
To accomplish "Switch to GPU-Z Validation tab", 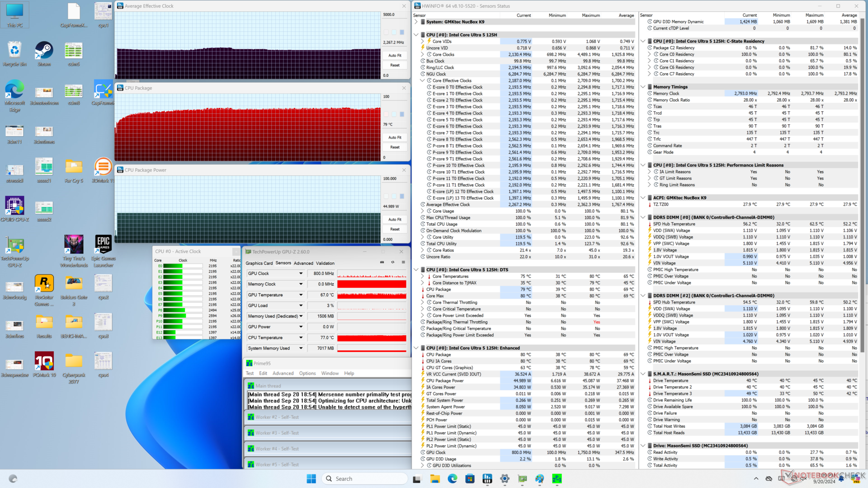I will click(325, 263).
